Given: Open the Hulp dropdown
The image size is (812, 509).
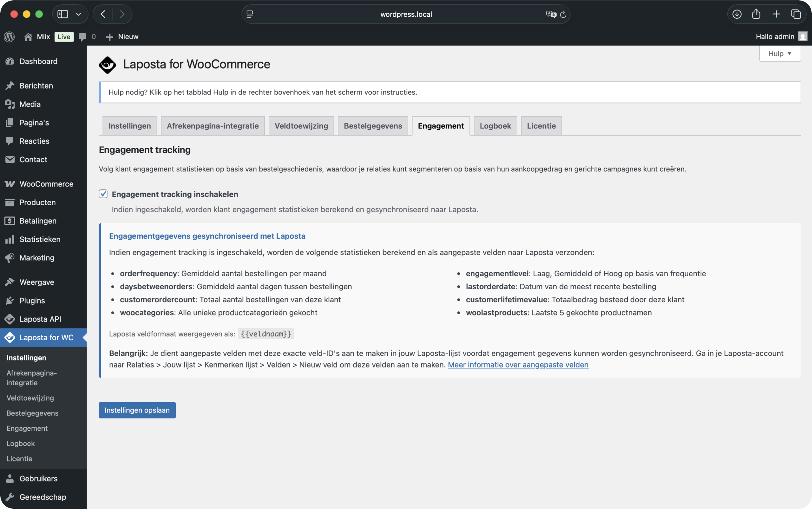Looking at the screenshot, I should (x=780, y=53).
